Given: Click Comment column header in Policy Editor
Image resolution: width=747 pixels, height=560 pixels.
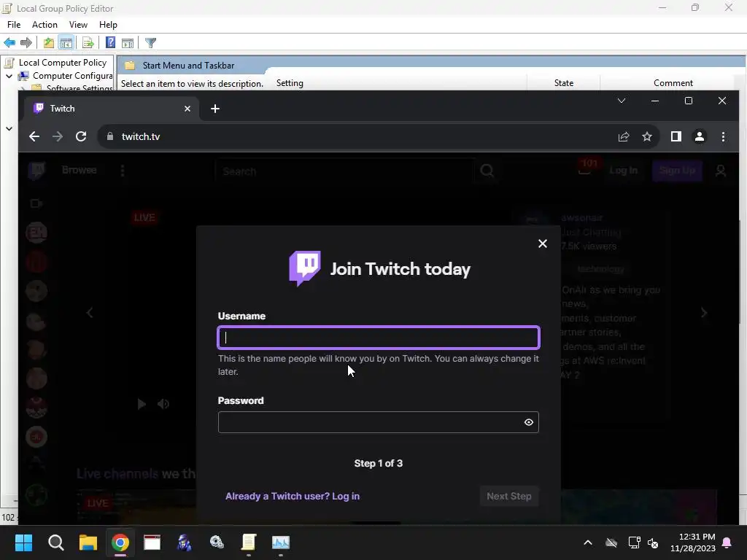Looking at the screenshot, I should 673,83.
